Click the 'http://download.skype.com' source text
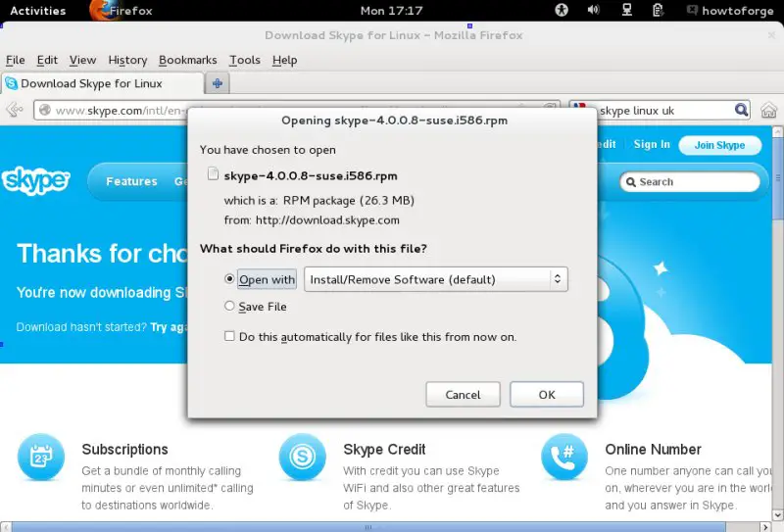 tap(327, 220)
